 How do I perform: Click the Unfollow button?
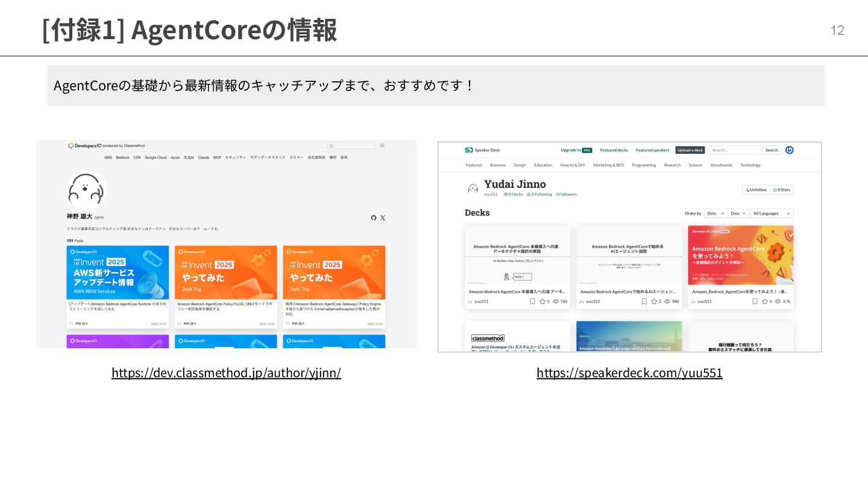pos(756,190)
